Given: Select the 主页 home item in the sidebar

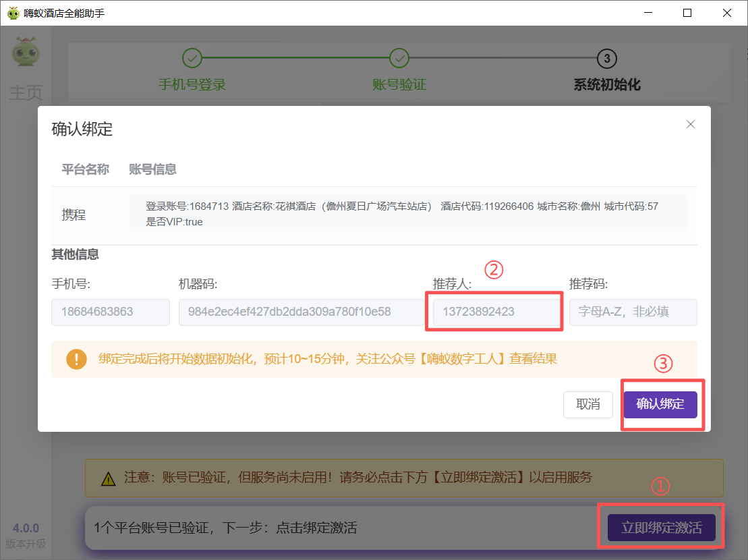Looking at the screenshot, I should [26, 93].
